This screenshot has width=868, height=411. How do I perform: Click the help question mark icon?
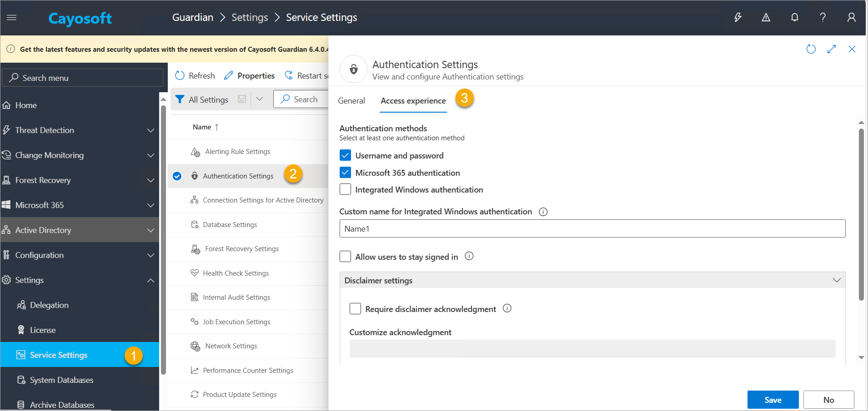[x=823, y=17]
